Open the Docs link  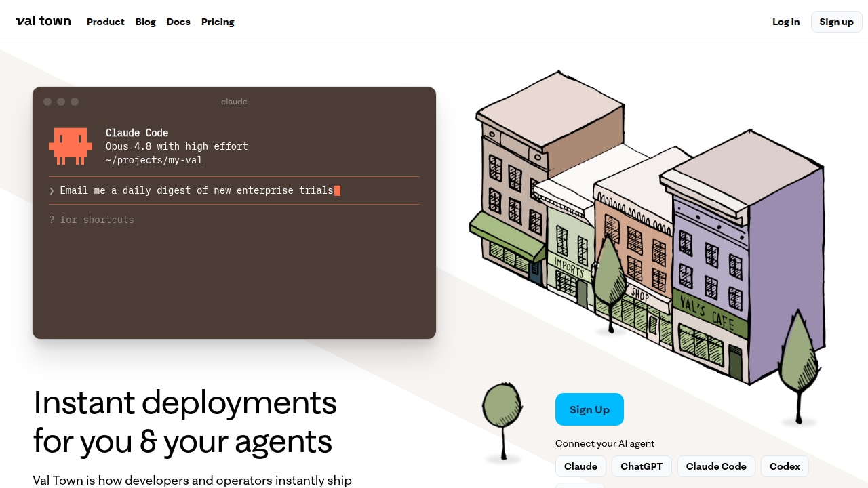pos(178,22)
